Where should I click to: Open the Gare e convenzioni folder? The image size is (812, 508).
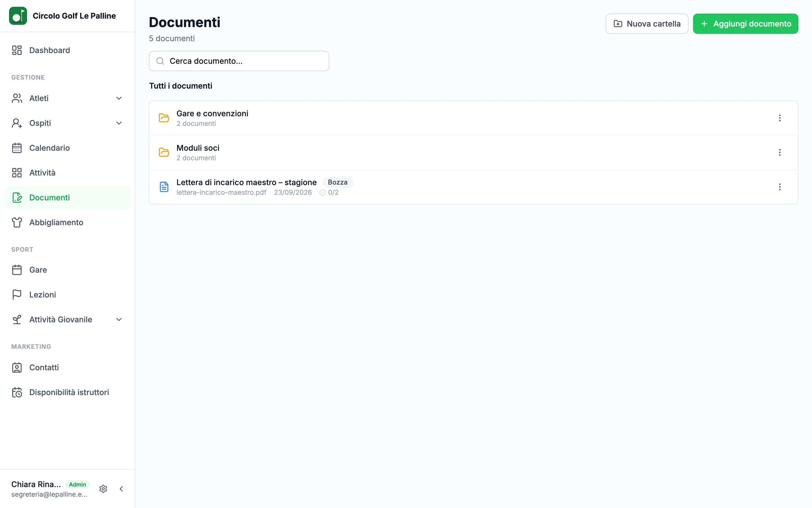point(473,118)
